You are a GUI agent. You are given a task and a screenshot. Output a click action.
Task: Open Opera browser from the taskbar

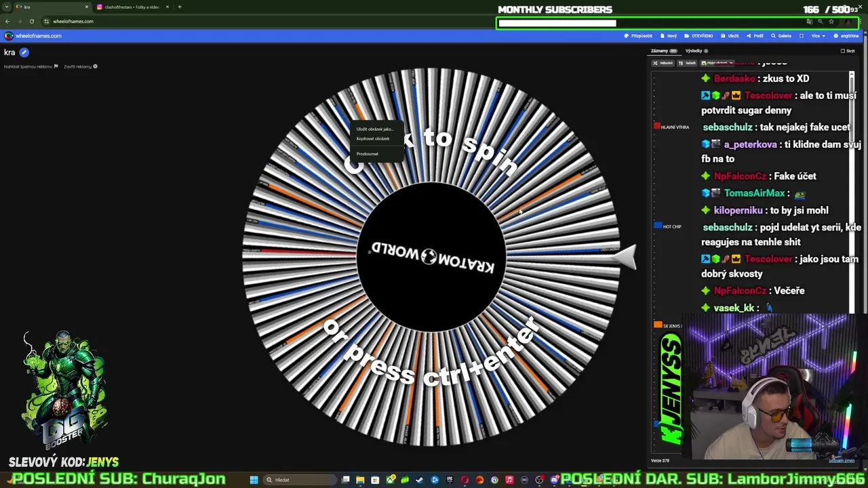[x=465, y=480]
